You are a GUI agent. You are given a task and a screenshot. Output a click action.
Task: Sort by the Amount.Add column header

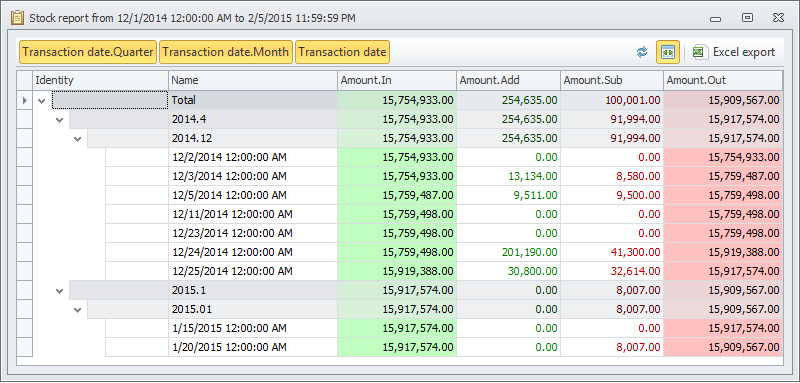pos(509,81)
